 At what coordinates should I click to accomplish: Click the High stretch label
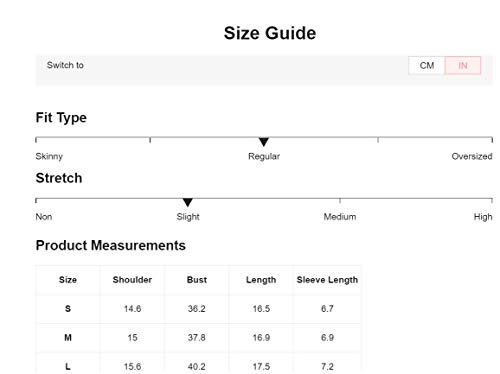[x=483, y=217]
